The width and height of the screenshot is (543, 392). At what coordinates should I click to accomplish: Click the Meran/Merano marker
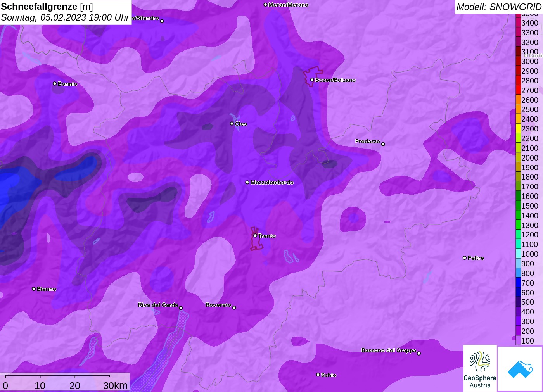(x=265, y=5)
